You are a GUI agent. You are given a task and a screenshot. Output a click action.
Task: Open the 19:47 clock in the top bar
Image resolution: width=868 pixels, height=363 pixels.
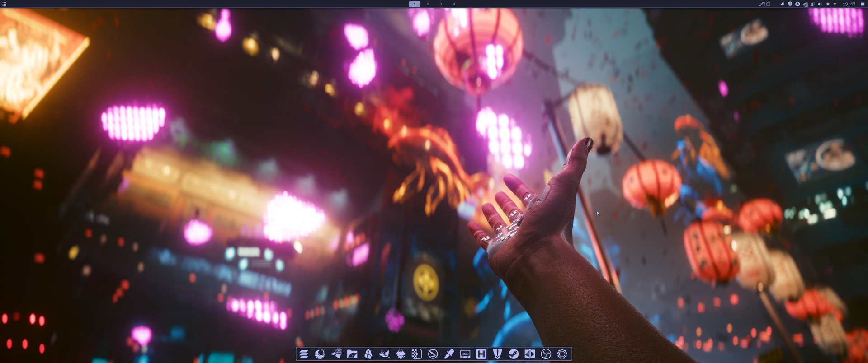pyautogui.click(x=849, y=4)
